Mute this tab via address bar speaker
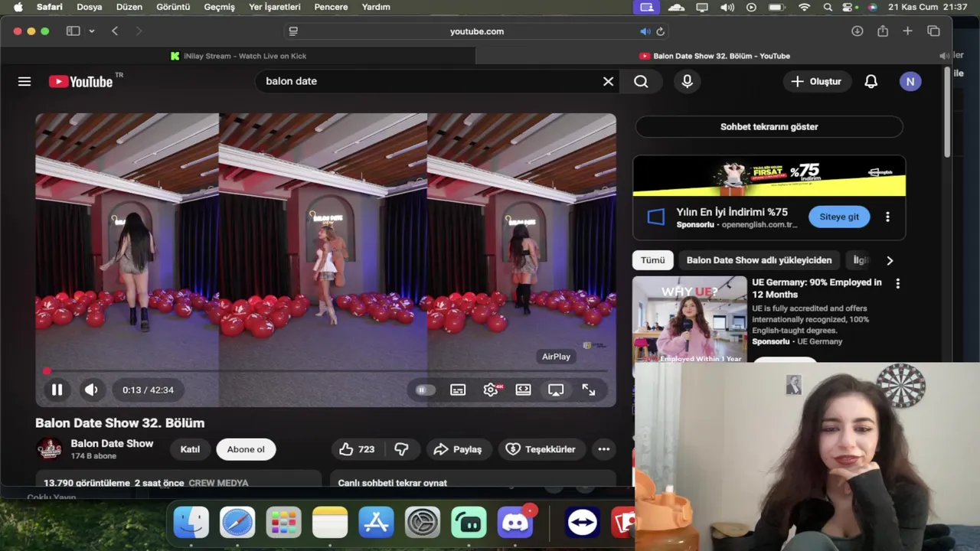The height and width of the screenshot is (551, 980). click(x=645, y=31)
